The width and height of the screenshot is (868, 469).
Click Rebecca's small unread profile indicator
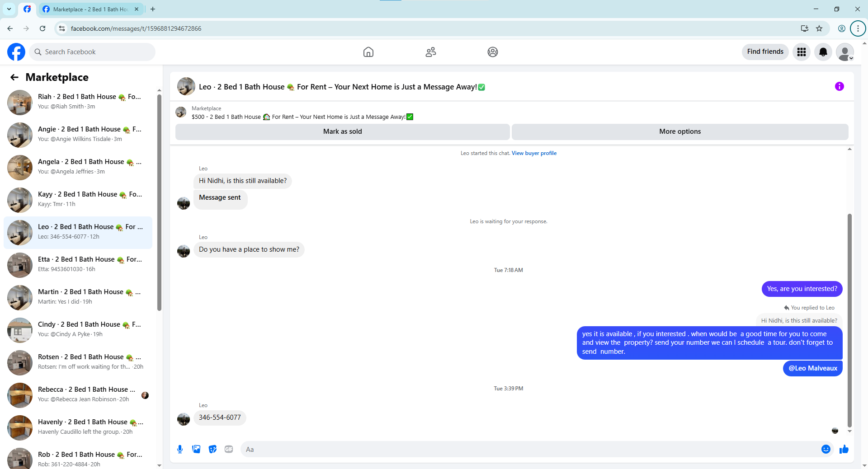[145, 395]
